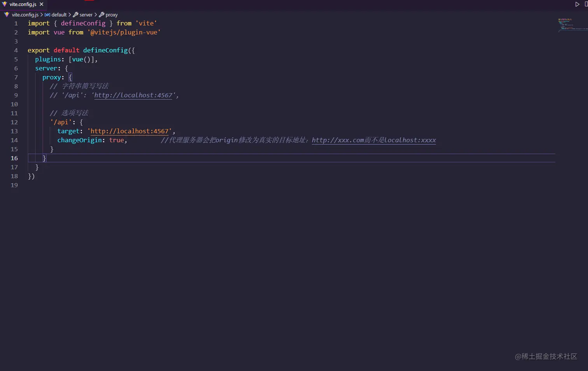Screen dimensions: 588x371
Task: Open the commented localhost:4567 link on line 9
Action: tap(133, 95)
